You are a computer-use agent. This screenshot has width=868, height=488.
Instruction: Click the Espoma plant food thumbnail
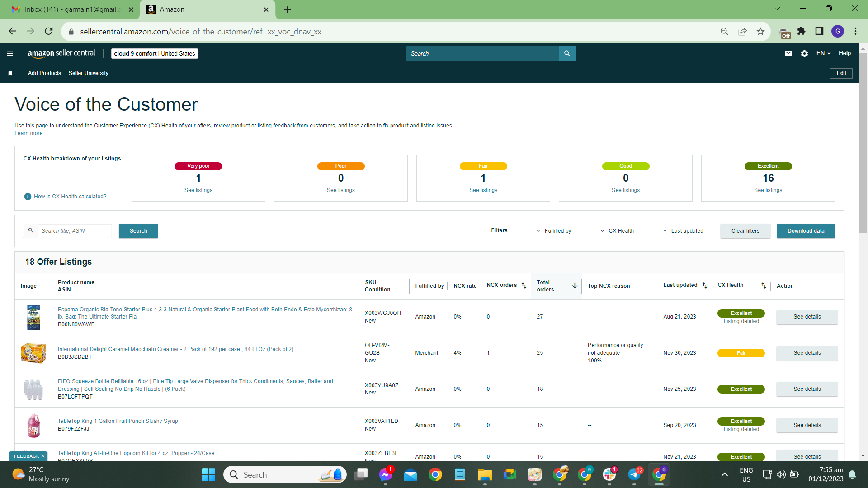point(33,317)
